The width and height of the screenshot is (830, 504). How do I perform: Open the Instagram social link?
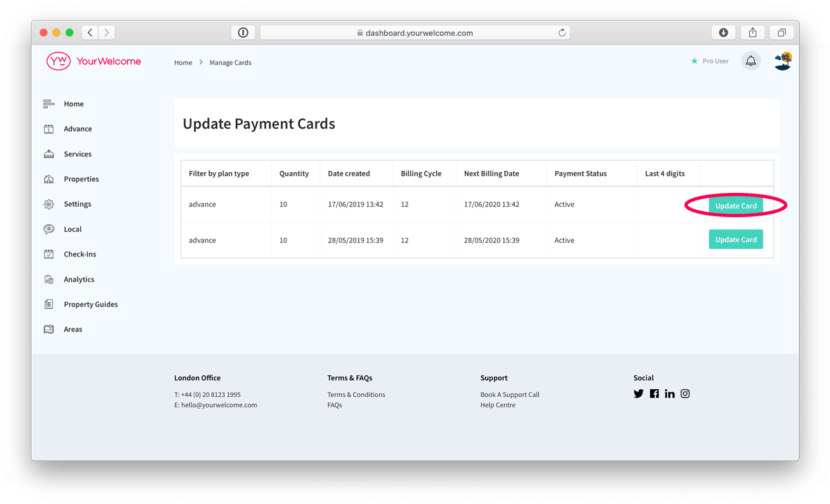tap(685, 393)
